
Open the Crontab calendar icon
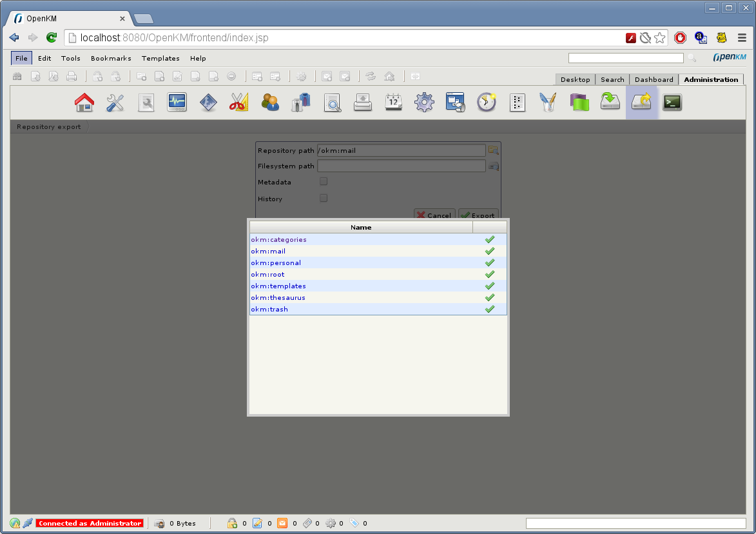pos(394,102)
